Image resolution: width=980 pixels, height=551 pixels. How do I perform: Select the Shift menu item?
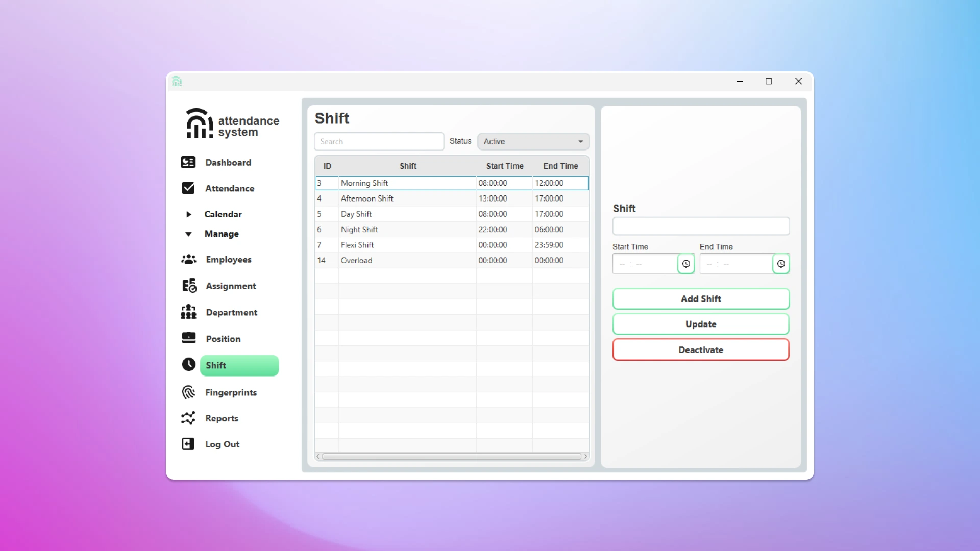(239, 365)
